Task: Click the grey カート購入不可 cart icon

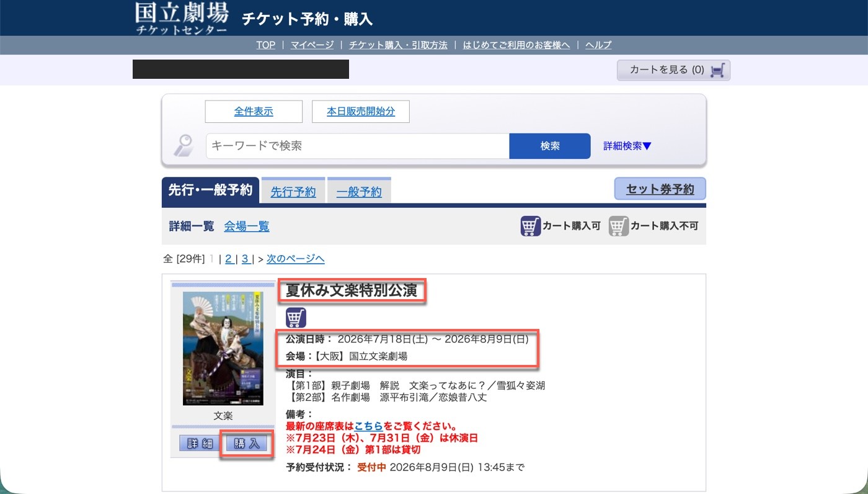Action: [x=619, y=226]
